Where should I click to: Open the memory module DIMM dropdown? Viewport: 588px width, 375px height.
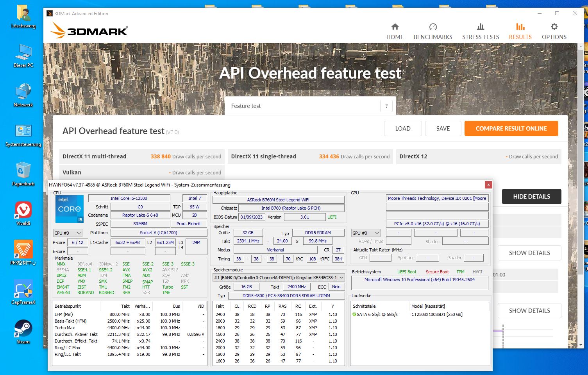[x=279, y=278]
